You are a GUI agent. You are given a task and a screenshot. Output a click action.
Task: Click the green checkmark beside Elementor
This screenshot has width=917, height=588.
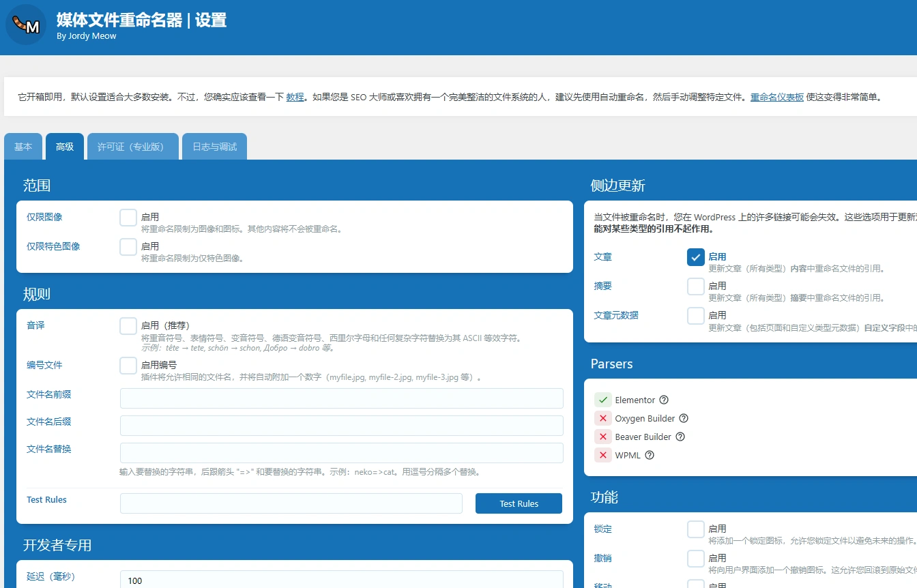(x=603, y=400)
